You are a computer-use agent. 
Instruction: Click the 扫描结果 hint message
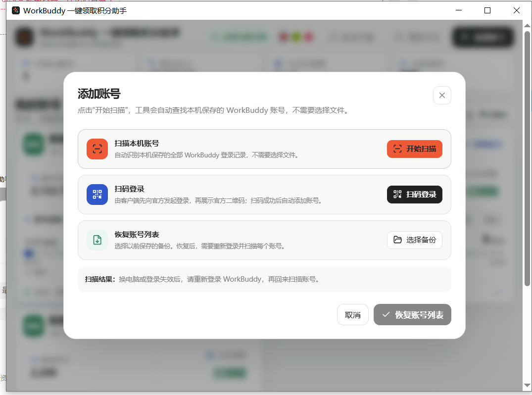coord(264,279)
